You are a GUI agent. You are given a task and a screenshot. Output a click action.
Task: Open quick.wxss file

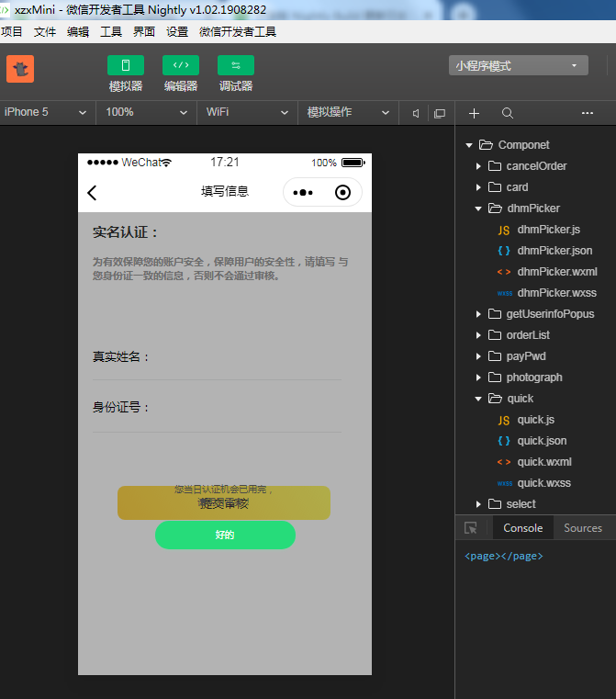(534, 483)
